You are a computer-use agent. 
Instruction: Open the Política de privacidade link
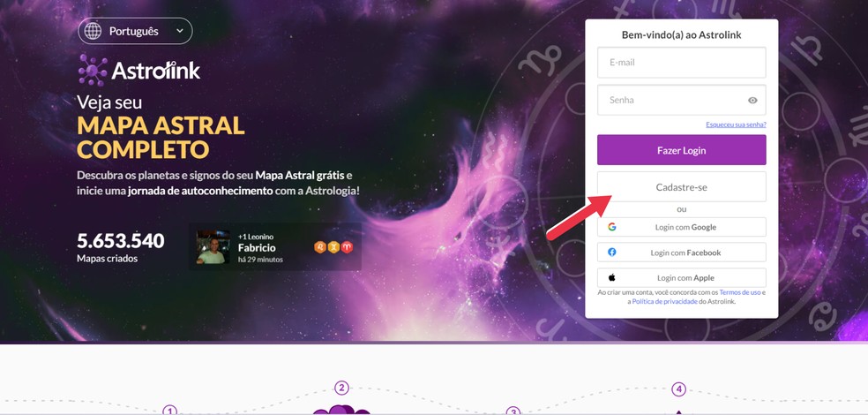click(665, 301)
